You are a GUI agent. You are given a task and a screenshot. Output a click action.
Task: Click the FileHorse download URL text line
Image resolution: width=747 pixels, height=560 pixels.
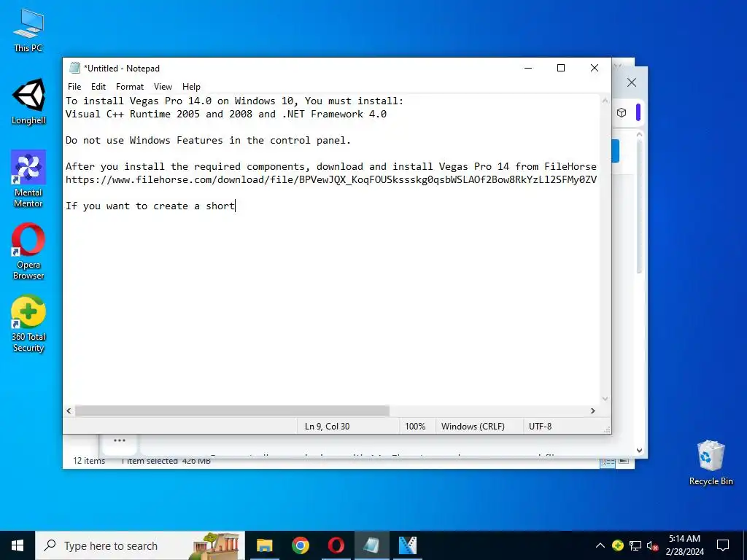331,179
